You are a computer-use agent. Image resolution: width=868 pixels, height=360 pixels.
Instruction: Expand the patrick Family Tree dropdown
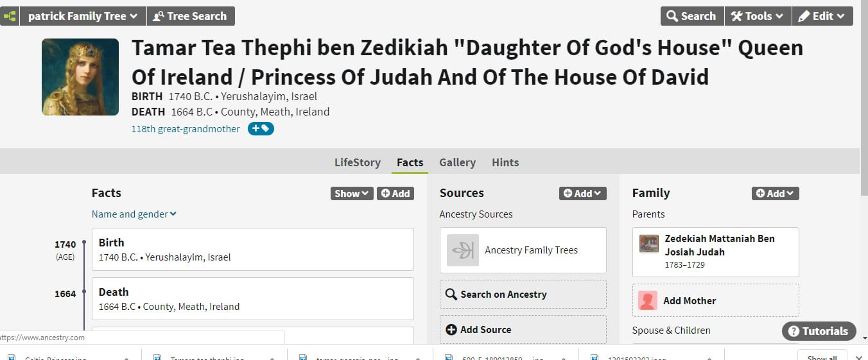coord(82,16)
